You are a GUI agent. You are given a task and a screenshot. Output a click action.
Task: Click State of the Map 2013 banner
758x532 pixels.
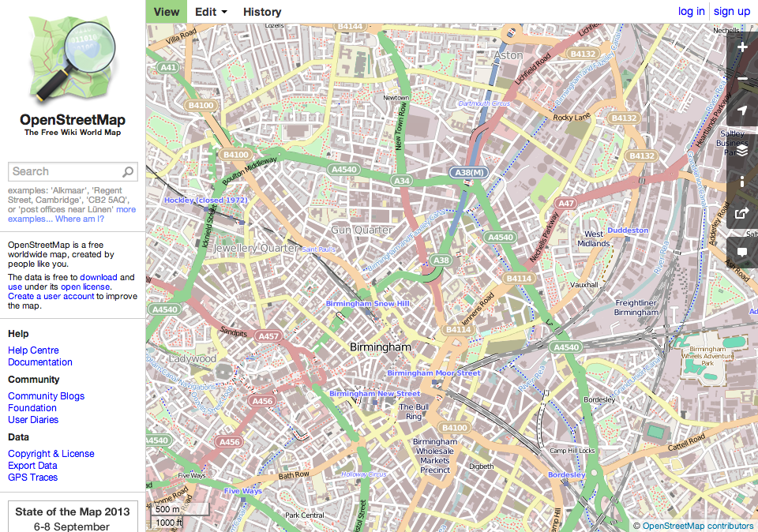coord(73,516)
